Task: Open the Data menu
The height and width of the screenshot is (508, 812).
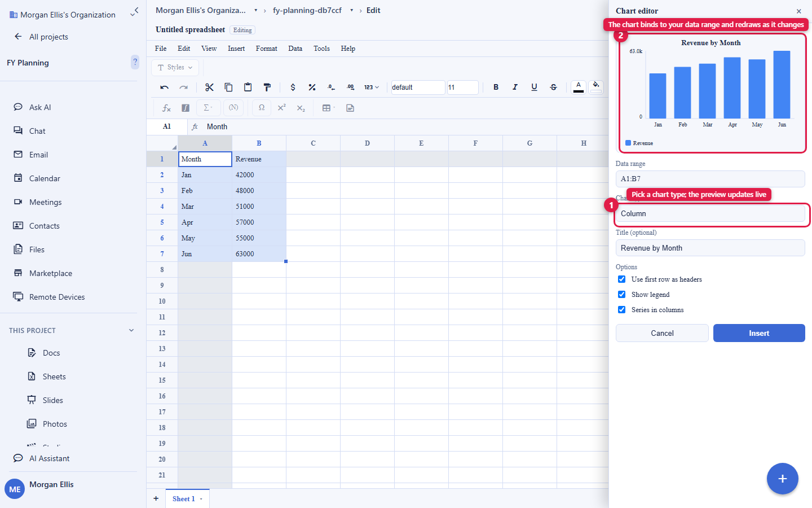Action: coord(295,49)
